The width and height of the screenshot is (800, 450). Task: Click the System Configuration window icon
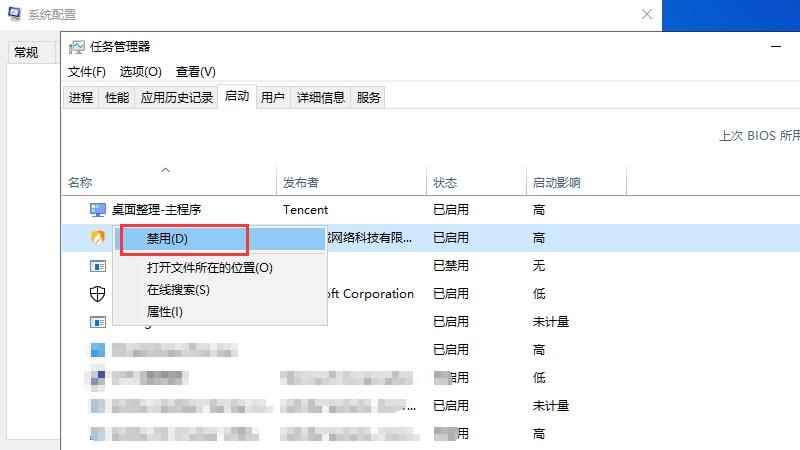tap(15, 14)
